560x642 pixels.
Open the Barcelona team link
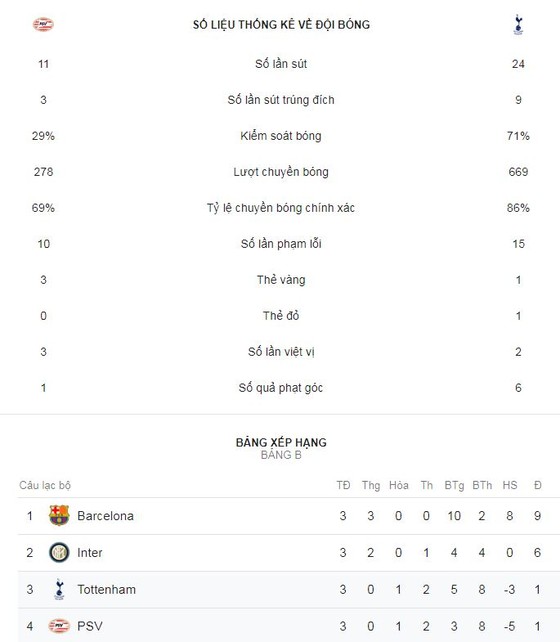pos(105,515)
